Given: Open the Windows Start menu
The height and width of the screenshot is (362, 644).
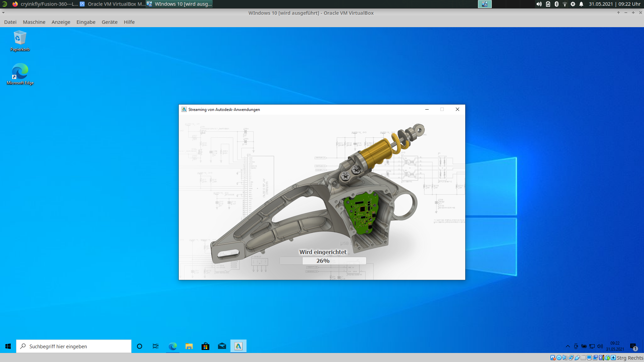Looking at the screenshot, I should tap(7, 346).
